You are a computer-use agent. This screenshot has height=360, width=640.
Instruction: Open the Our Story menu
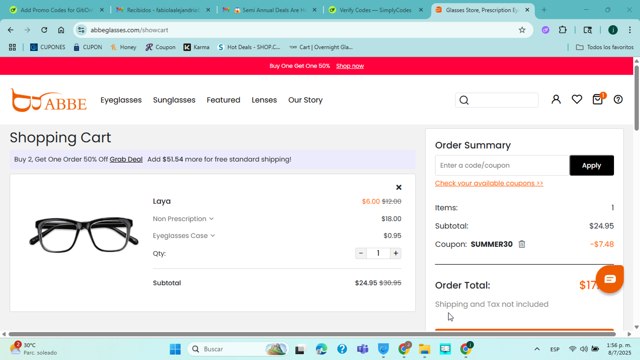(x=305, y=100)
